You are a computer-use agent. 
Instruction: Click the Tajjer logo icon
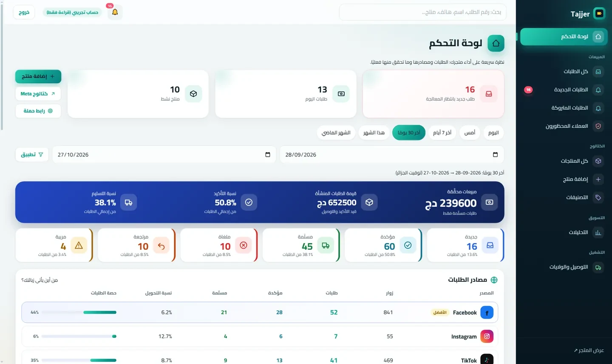[599, 14]
